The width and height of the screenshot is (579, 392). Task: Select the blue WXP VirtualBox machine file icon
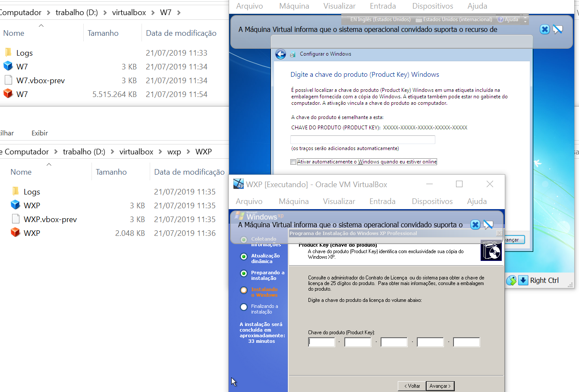click(16, 205)
